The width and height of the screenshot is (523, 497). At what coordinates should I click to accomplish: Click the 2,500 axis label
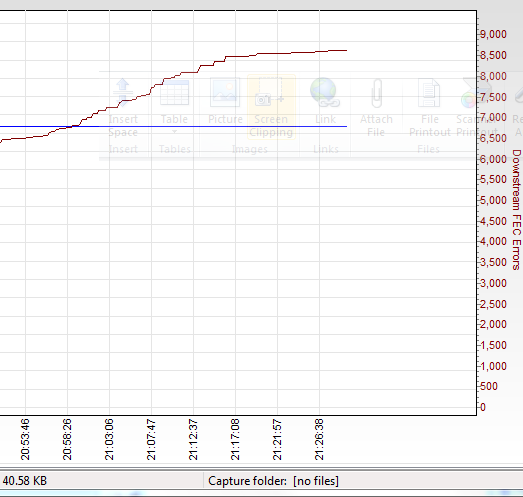pos(493,304)
